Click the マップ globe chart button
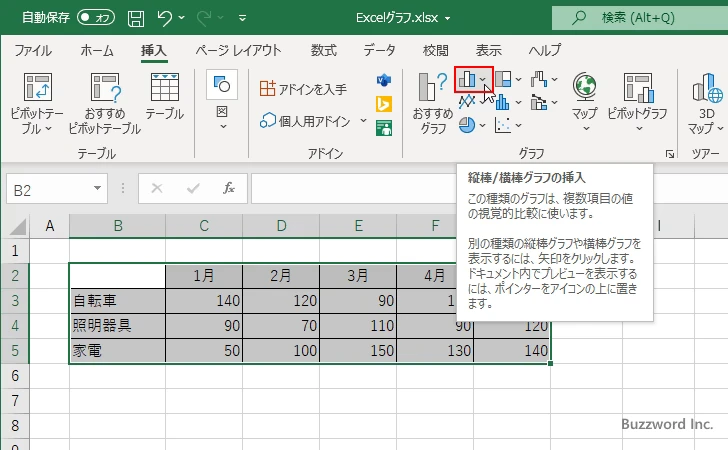The width and height of the screenshot is (728, 450). [x=584, y=102]
